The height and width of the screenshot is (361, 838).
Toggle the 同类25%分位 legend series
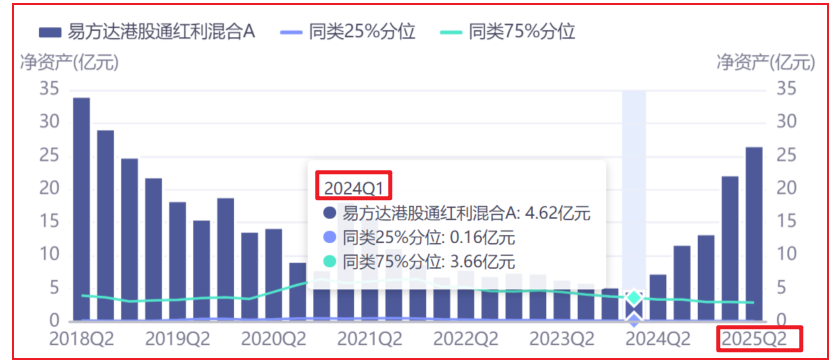(348, 32)
